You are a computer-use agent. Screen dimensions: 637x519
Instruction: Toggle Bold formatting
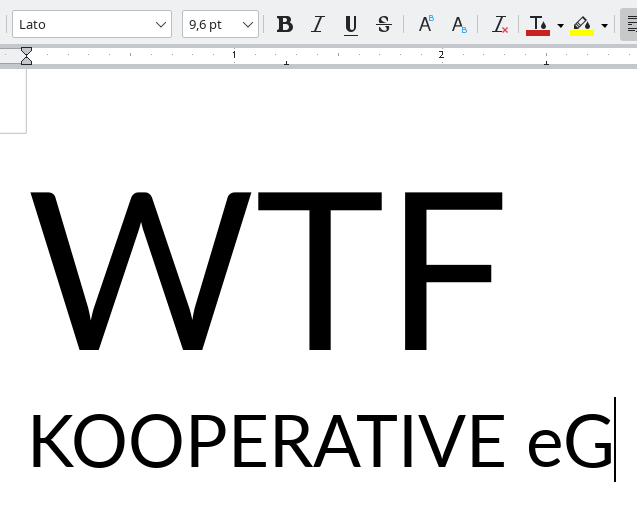point(285,24)
